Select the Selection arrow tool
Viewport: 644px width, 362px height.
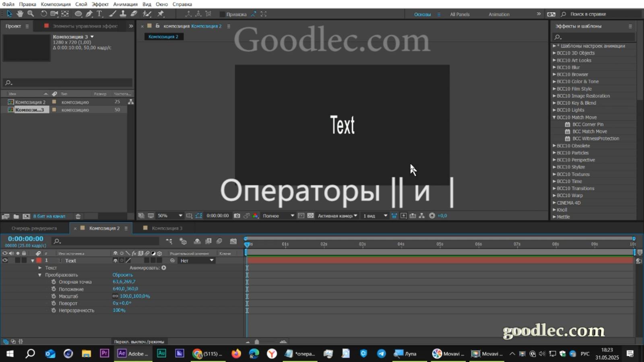click(x=9, y=14)
